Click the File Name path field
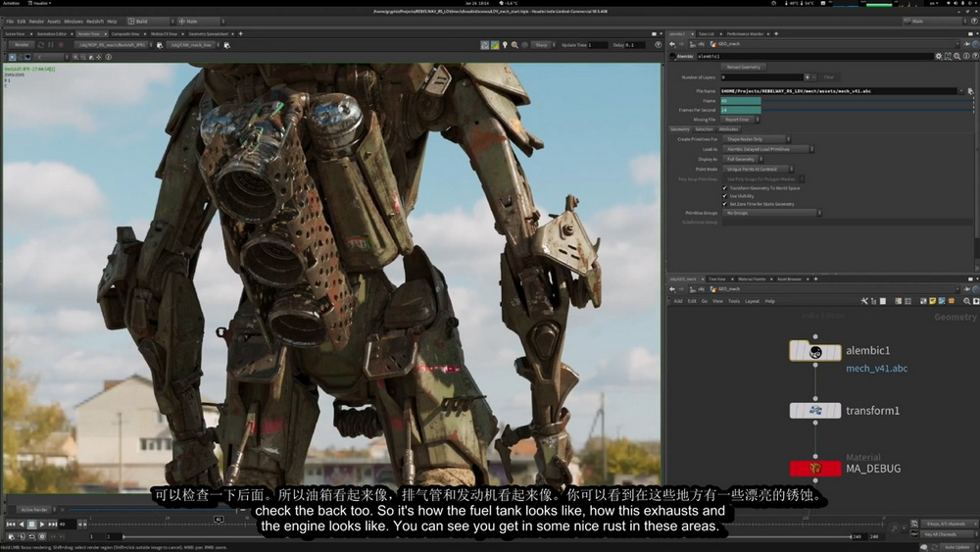The width and height of the screenshot is (980, 552). 838,90
